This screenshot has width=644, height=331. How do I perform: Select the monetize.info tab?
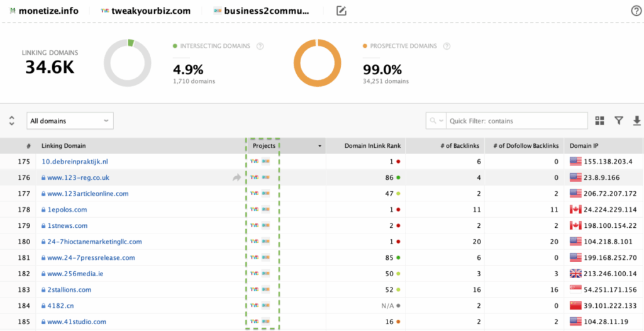pos(44,11)
